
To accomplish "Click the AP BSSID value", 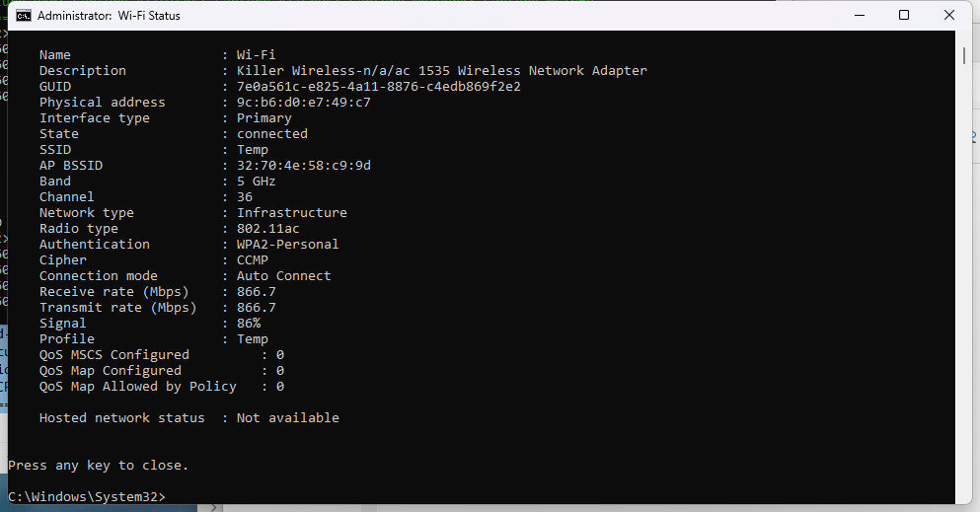I will tap(303, 166).
